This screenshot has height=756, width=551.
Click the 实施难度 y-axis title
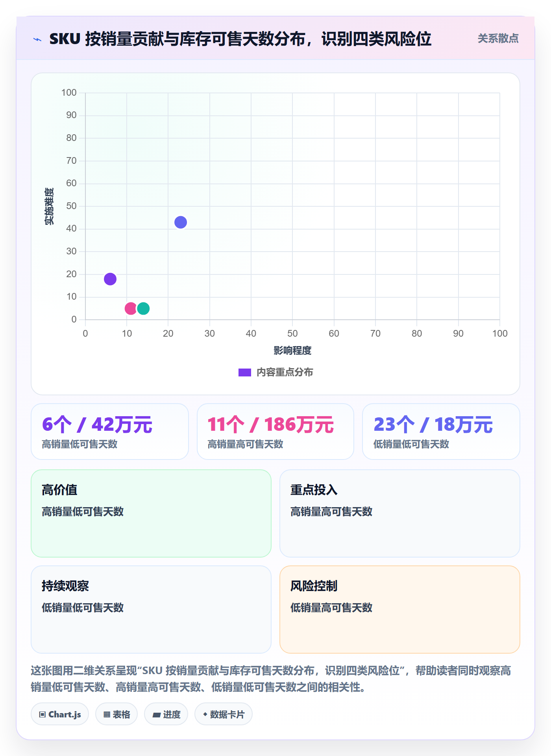coord(49,206)
